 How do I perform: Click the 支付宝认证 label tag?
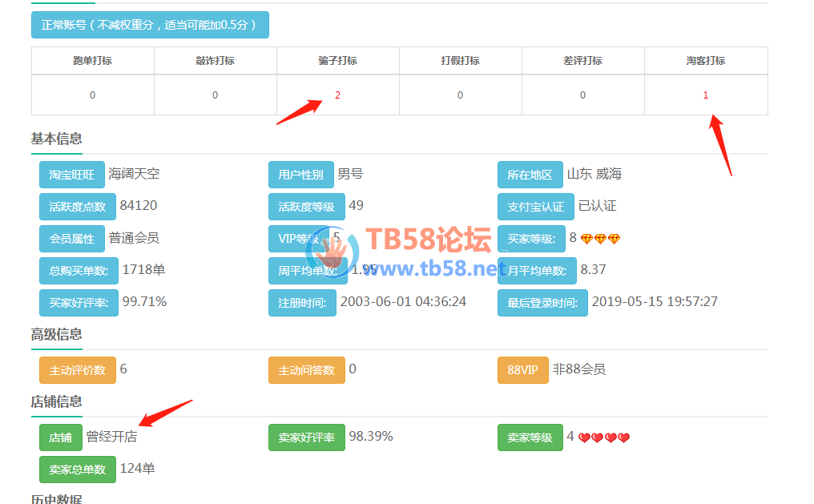click(535, 207)
